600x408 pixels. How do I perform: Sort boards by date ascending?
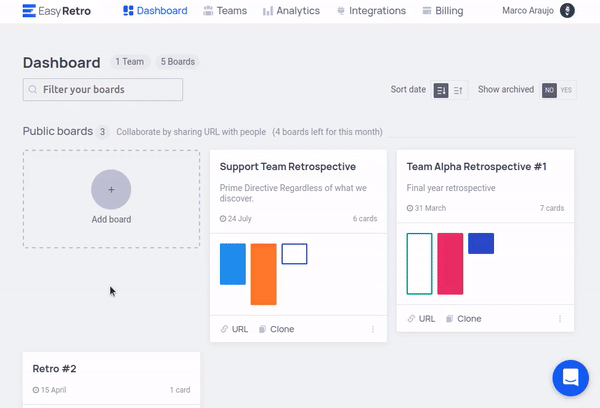tap(459, 90)
